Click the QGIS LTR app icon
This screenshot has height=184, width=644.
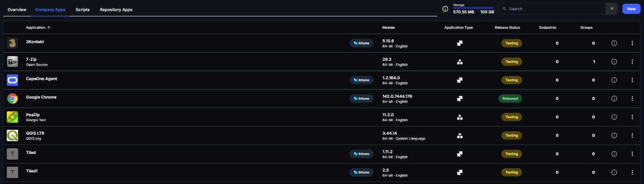click(13, 136)
